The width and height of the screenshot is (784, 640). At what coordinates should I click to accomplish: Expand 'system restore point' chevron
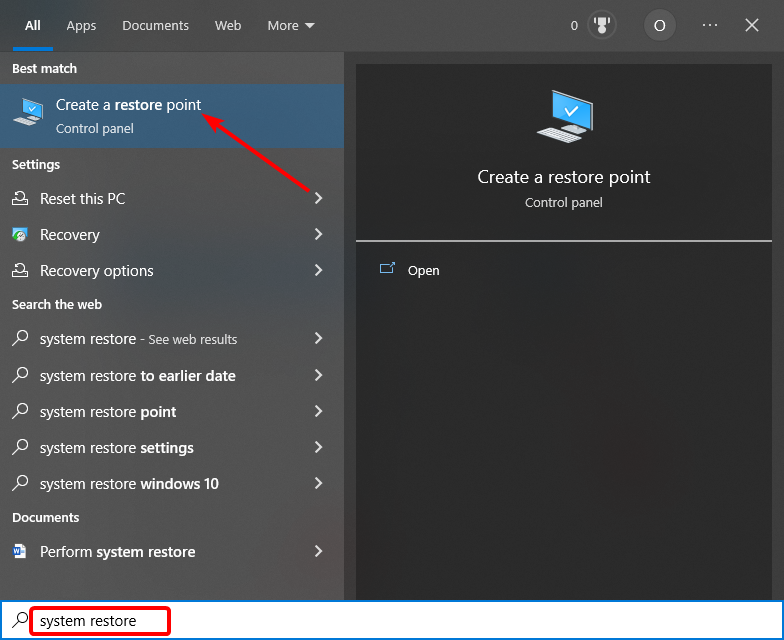[318, 411]
